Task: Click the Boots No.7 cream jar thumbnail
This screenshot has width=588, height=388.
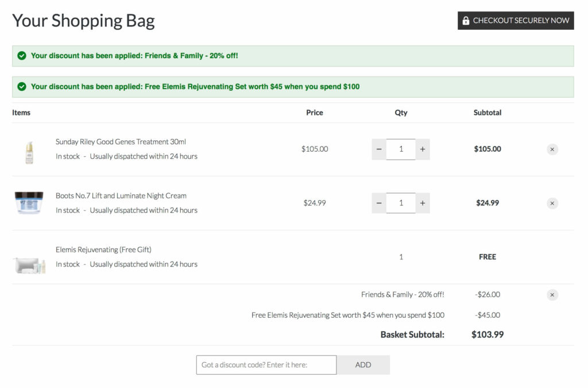Action: point(29,203)
